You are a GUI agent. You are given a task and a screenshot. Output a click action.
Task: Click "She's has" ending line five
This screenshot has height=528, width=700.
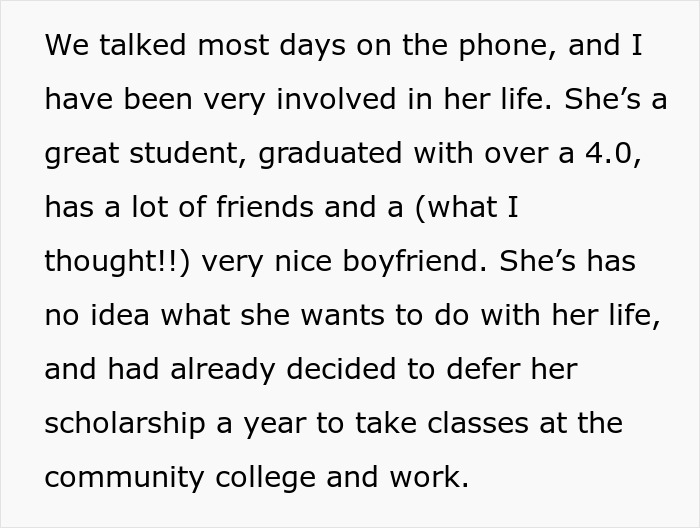(567, 261)
